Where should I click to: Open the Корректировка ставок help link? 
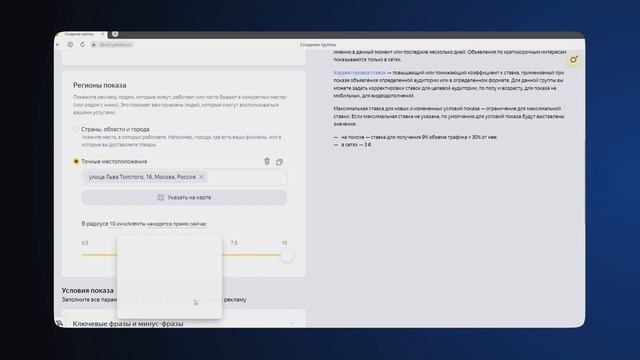359,73
